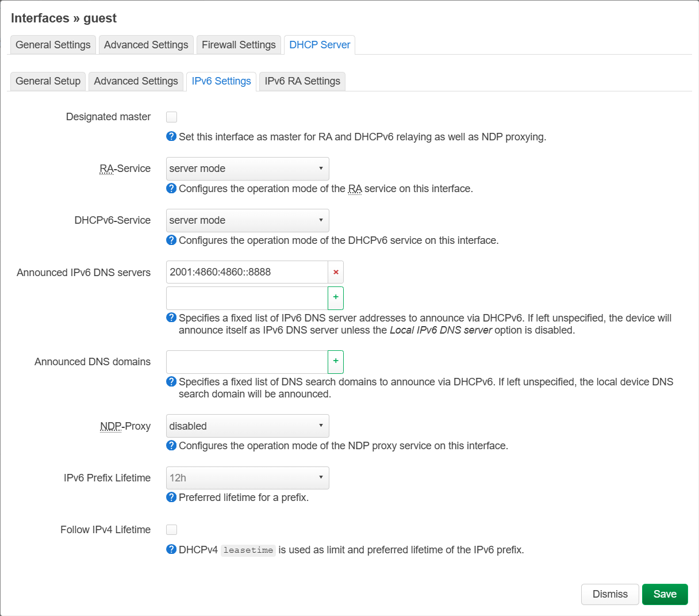This screenshot has height=616, width=699.
Task: Click the green plus to add DNS server
Action: [x=336, y=298]
